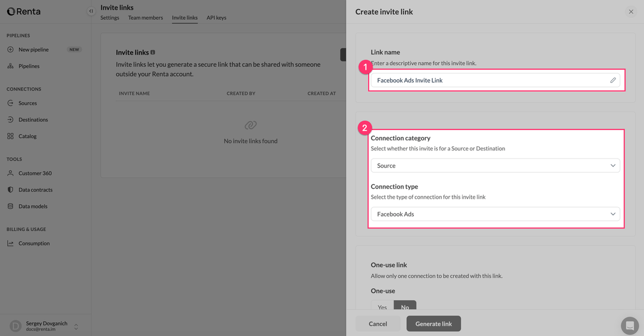
Task: Click the New pipeline plus icon
Action: point(10,50)
